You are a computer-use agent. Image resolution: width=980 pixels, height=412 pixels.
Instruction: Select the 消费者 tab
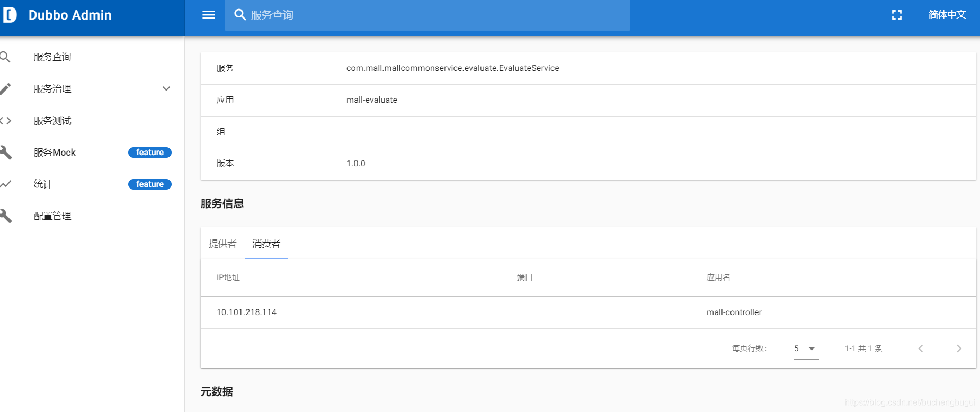coord(266,244)
